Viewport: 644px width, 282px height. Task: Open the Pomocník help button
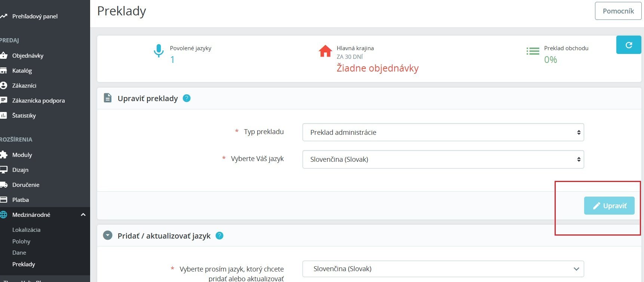tap(618, 11)
